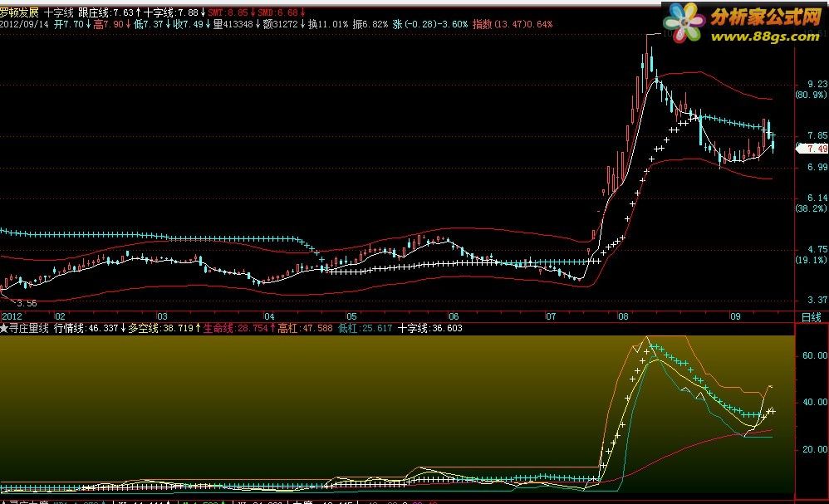Click the 07 month marker on time axis
Image resolution: width=829 pixels, height=504 pixels.
(551, 316)
